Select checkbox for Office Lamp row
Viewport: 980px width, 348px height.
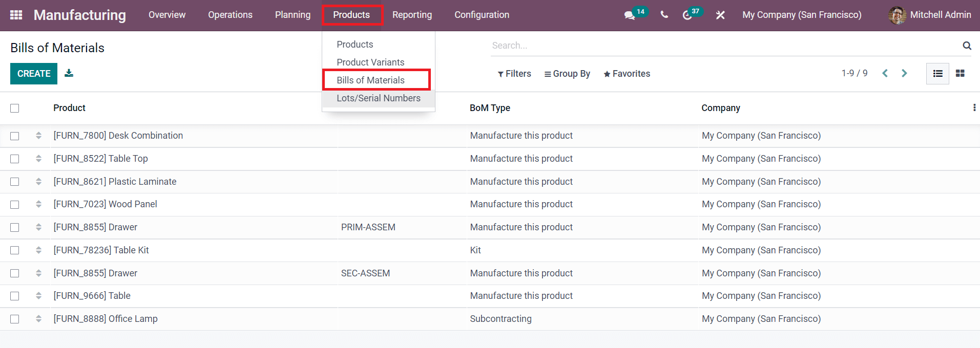[14, 319]
